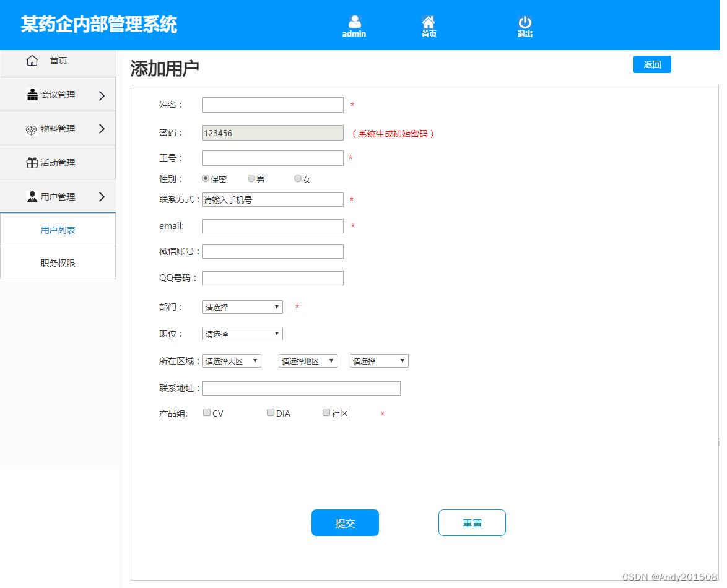Click the disabled 密码 field showing 123456

273,133
